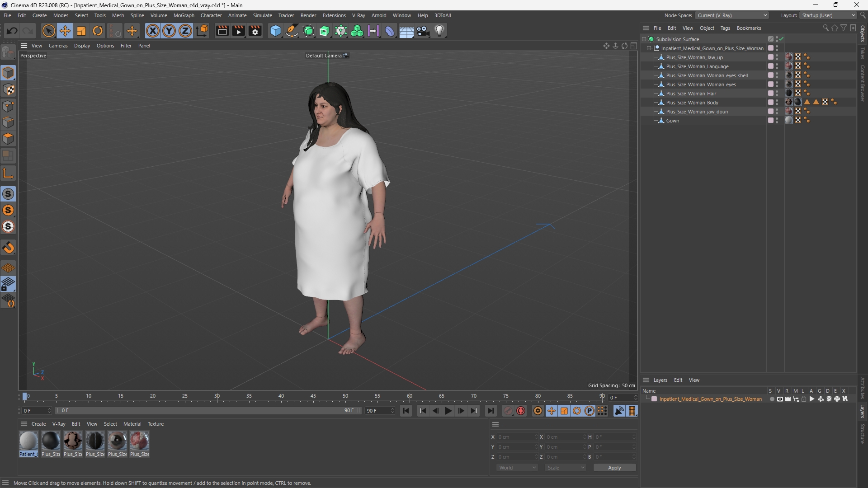The height and width of the screenshot is (488, 868).
Task: Go to end of animation
Action: point(491,411)
